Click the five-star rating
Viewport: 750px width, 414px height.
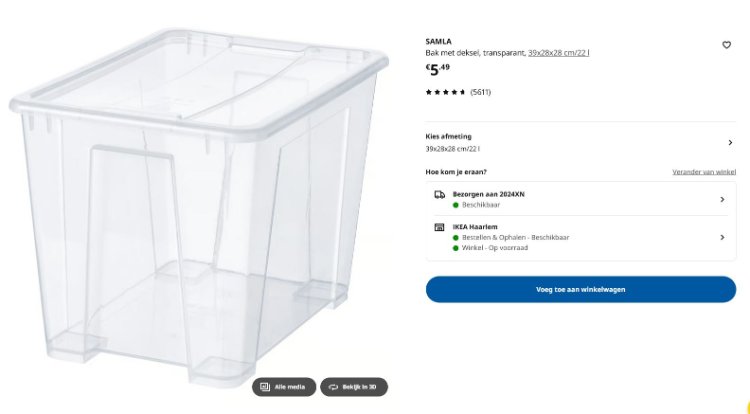(445, 92)
